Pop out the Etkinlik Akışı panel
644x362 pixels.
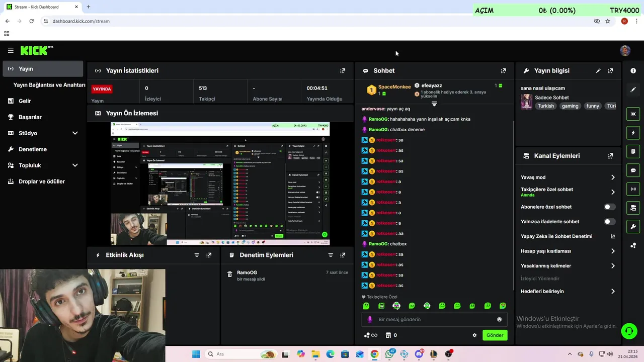209,255
